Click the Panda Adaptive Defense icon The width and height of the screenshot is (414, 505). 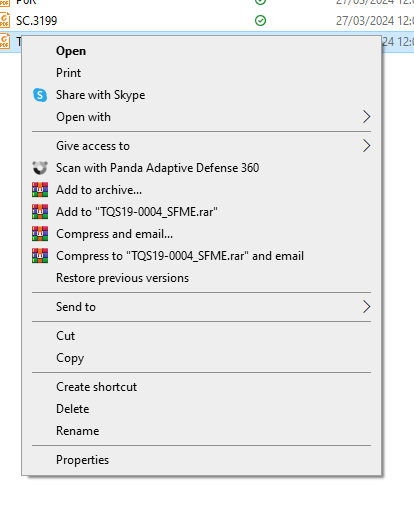point(40,168)
